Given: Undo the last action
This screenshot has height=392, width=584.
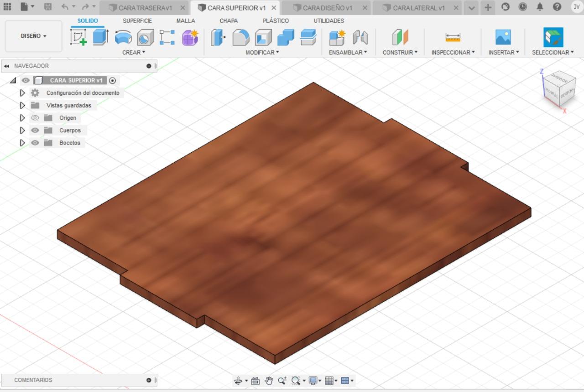Looking at the screenshot, I should [x=65, y=7].
